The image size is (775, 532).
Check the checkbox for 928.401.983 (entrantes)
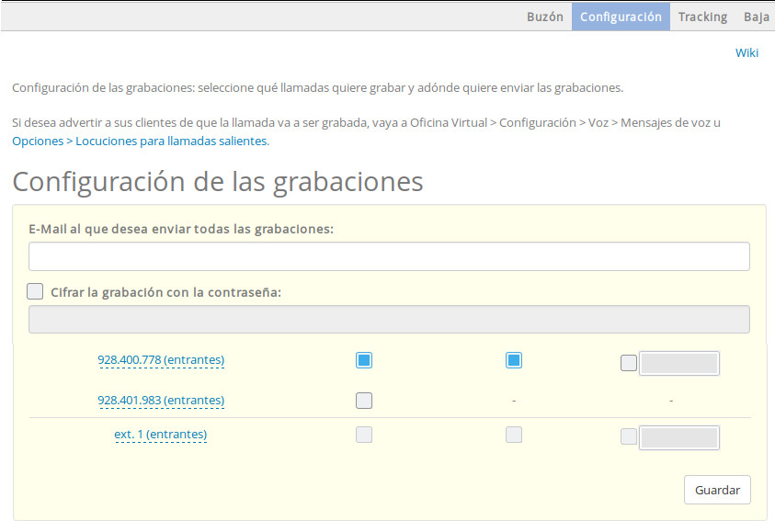click(364, 401)
